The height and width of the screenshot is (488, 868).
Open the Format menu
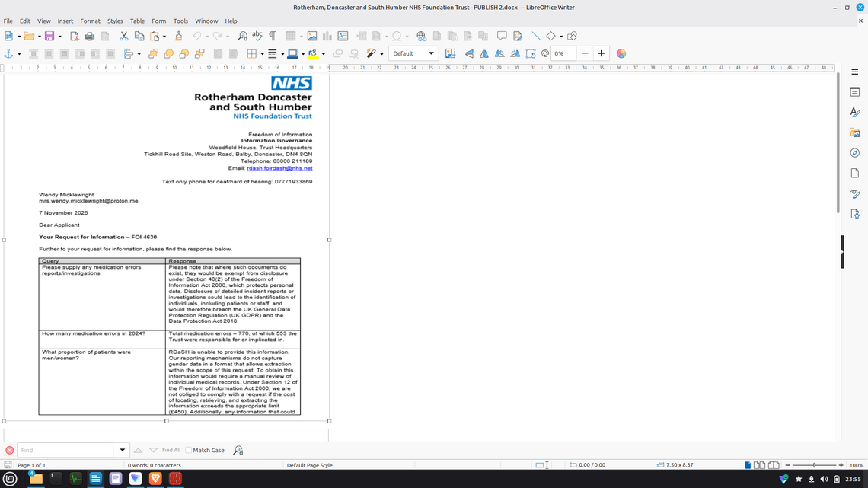click(90, 21)
